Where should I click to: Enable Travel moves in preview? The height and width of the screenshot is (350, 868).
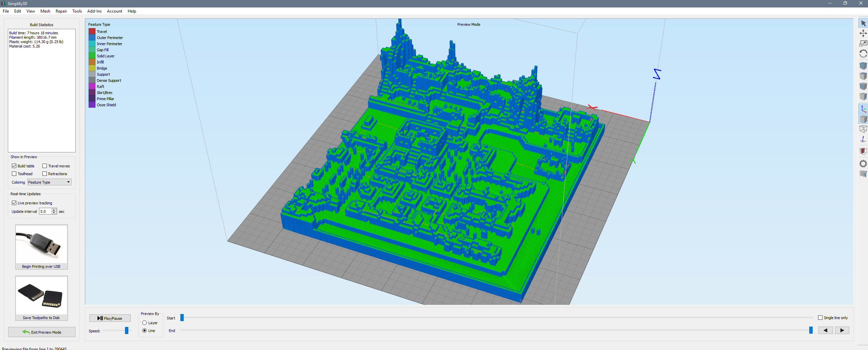[45, 166]
